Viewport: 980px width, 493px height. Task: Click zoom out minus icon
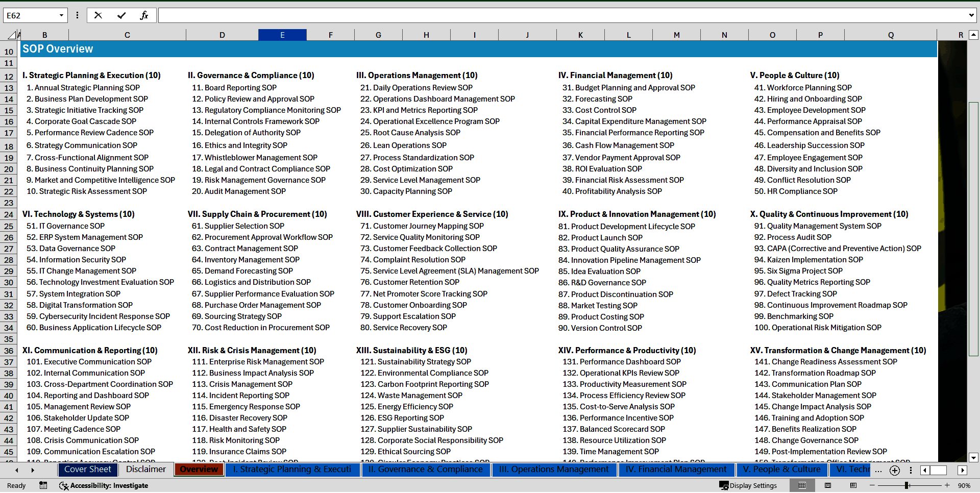[x=872, y=485]
